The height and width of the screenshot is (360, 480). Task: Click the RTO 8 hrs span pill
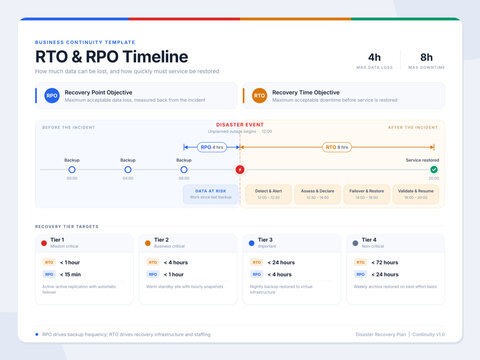pos(337,147)
